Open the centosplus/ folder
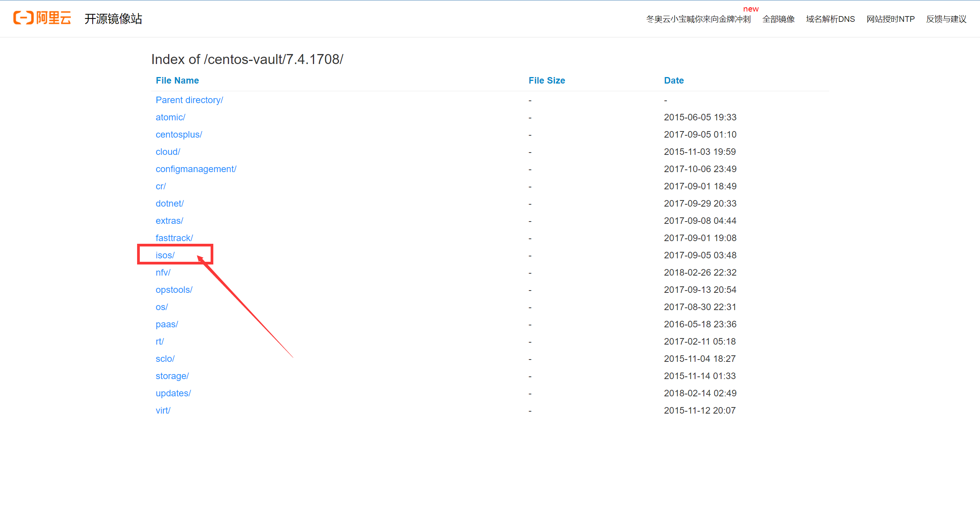 [179, 135]
